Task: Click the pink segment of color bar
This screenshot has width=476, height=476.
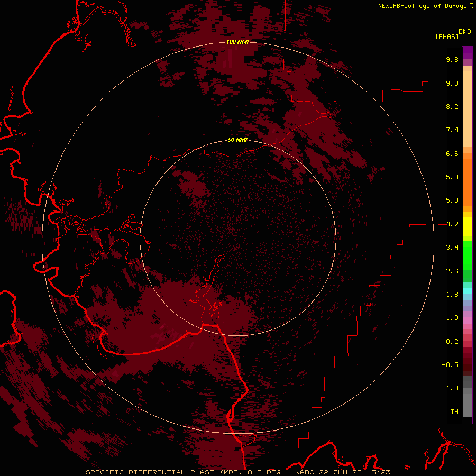Action: click(467, 321)
